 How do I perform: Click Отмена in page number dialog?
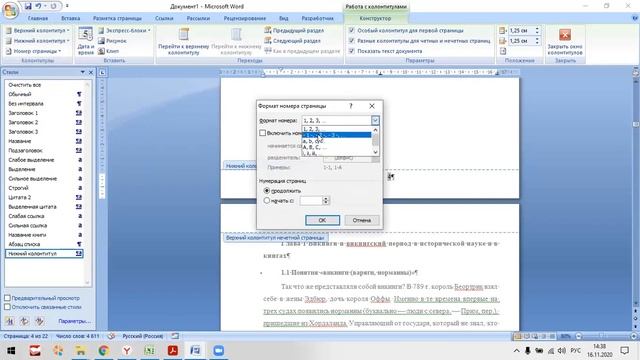click(x=362, y=220)
